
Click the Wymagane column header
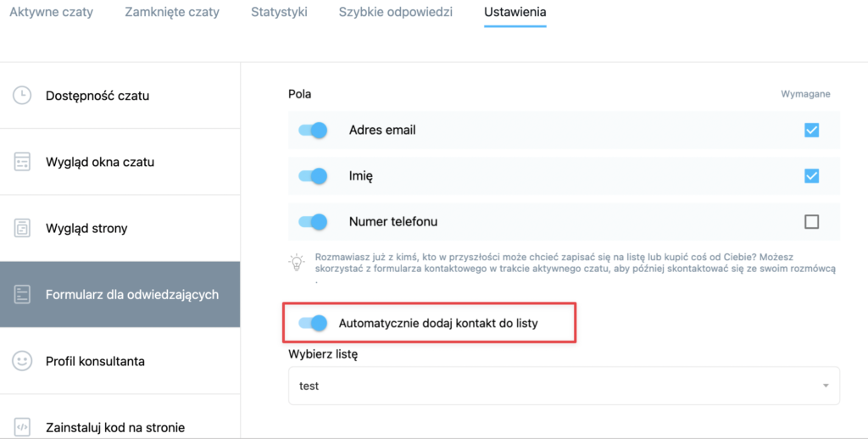805,94
